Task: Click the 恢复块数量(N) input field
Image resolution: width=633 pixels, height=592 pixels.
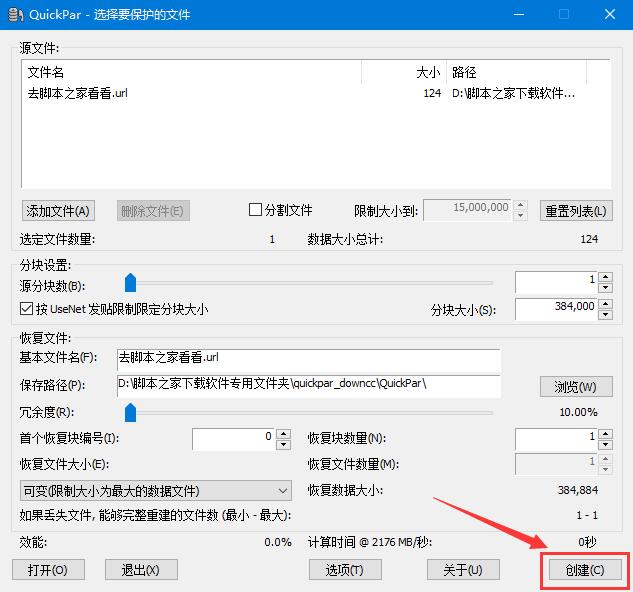Action: (x=556, y=439)
